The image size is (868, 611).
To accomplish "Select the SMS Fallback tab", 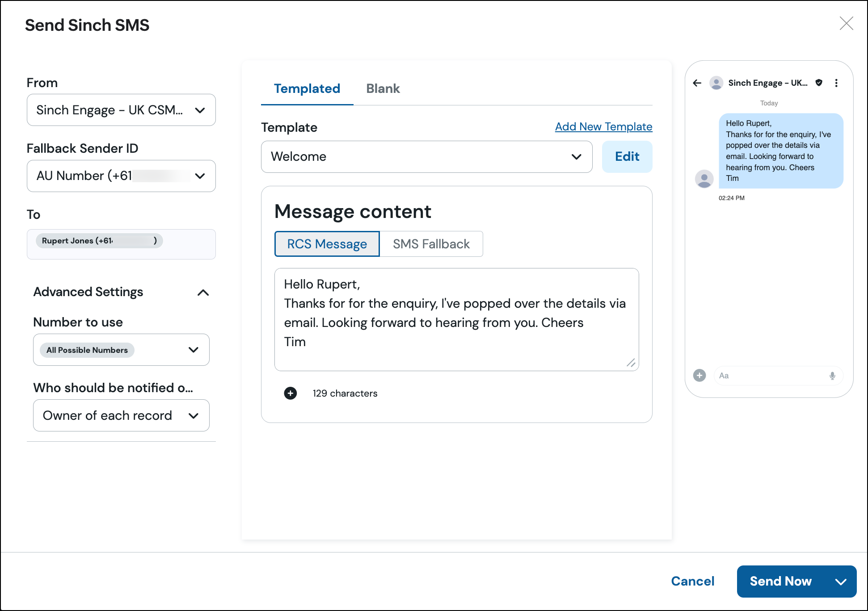I will pos(431,244).
